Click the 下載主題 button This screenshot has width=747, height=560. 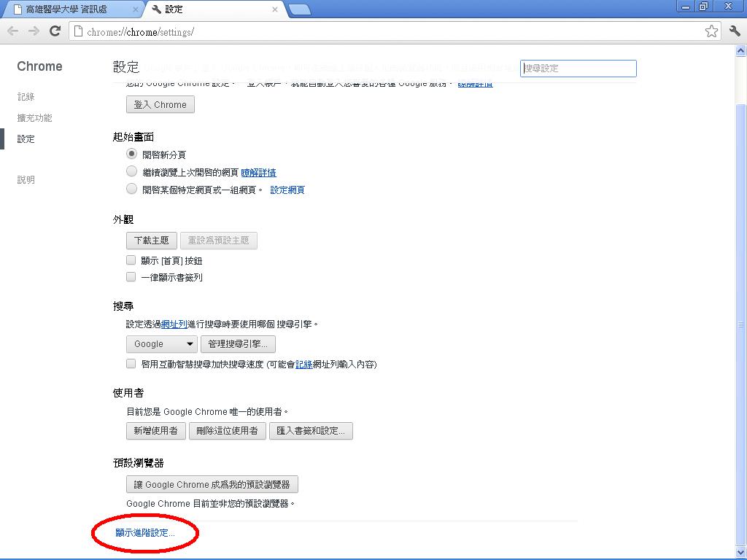coord(152,241)
